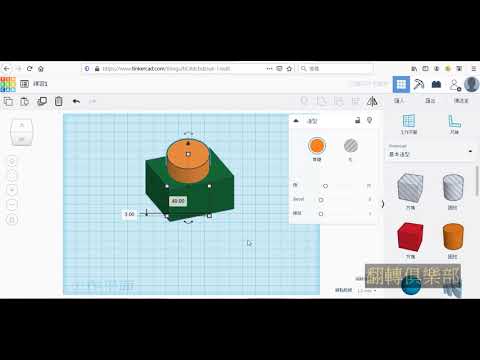Click the browser search field
The width and height of the screenshot is (480, 360).
tap(336, 69)
